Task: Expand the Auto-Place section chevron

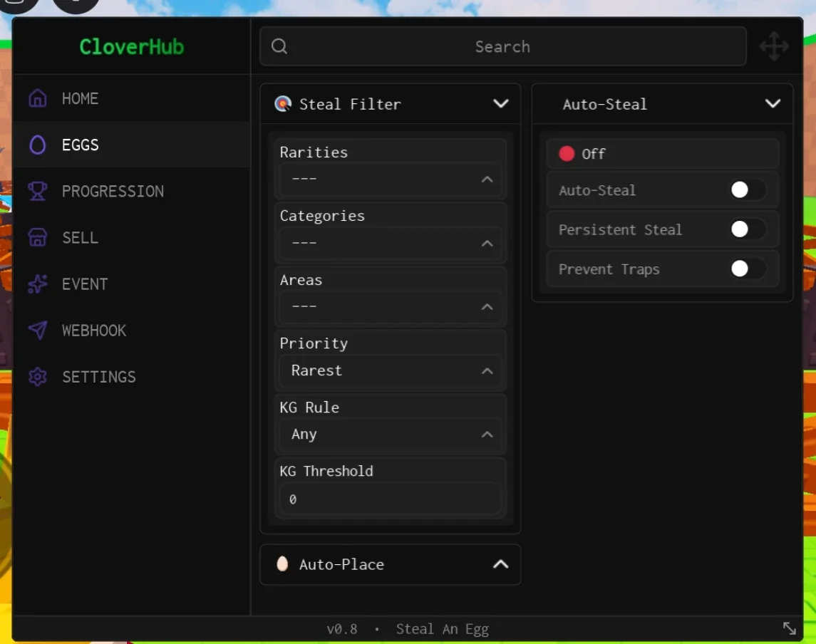Action: tap(500, 564)
